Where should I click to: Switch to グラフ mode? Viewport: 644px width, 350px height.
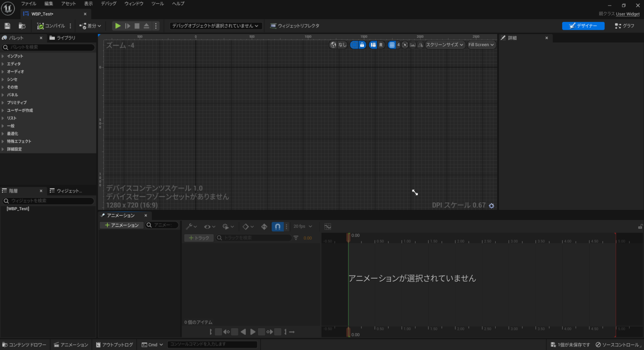pos(624,26)
